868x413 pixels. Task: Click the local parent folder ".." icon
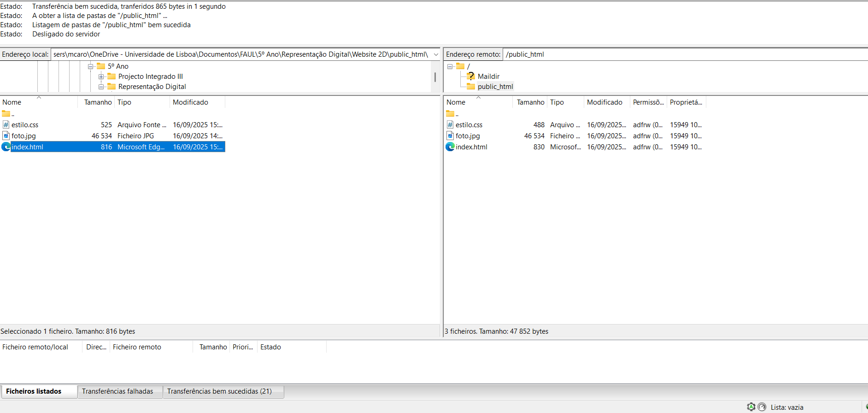[x=6, y=114]
